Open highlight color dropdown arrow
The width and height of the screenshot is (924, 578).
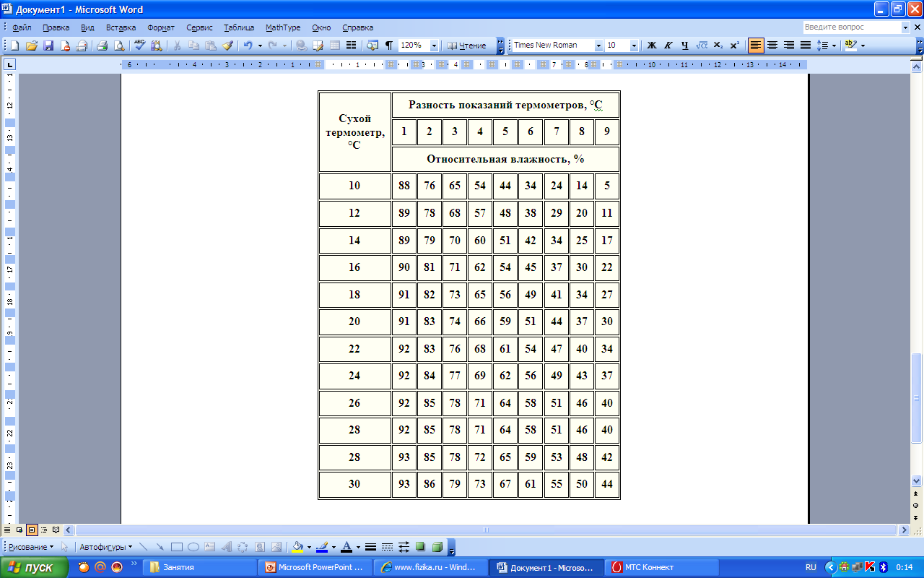pos(863,46)
